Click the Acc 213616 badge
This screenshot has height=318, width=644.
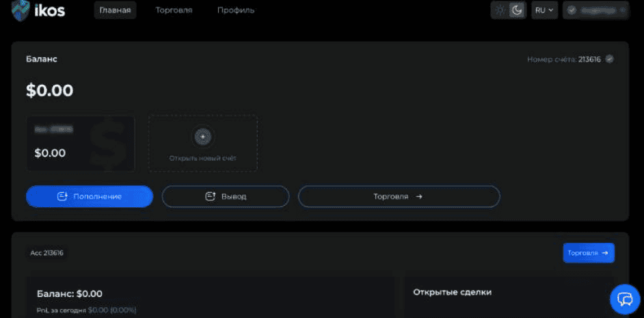click(x=47, y=252)
